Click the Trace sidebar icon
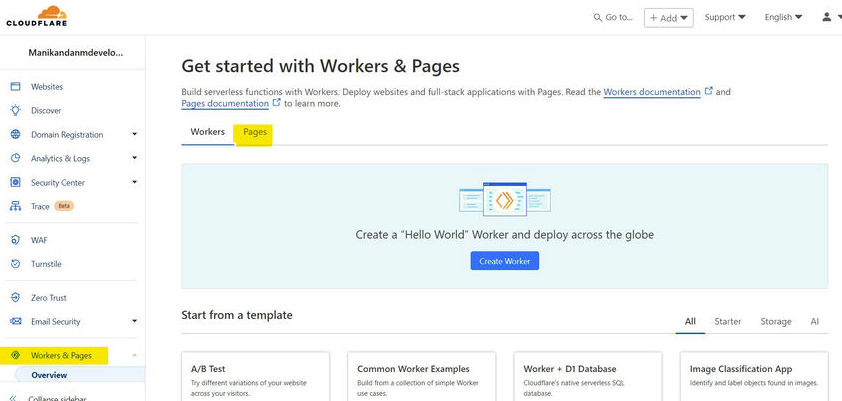Screen dimensions: 842x401 [x=15, y=207]
